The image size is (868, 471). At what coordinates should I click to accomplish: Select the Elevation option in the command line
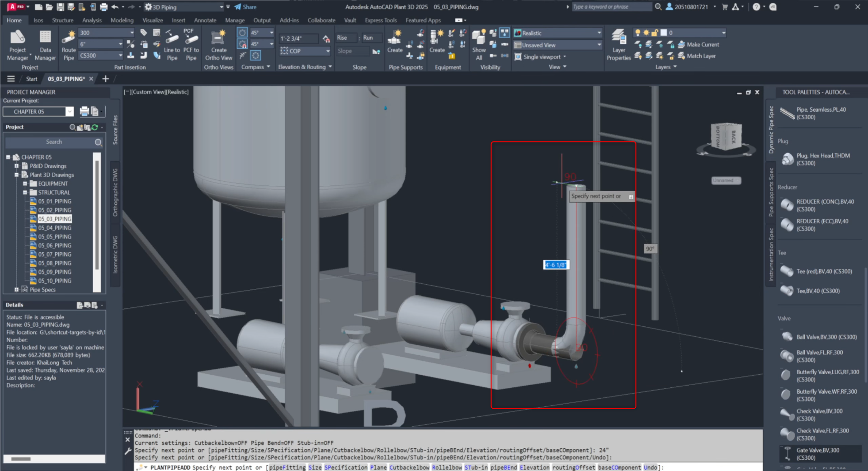click(x=535, y=467)
